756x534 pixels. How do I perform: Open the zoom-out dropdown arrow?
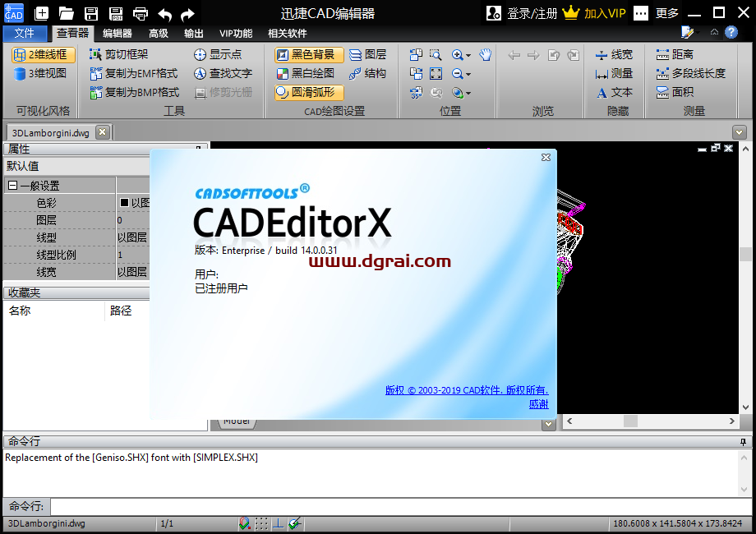pyautogui.click(x=468, y=74)
